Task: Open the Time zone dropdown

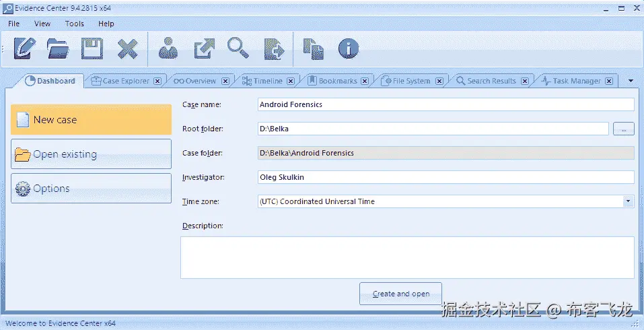Action: tap(628, 201)
